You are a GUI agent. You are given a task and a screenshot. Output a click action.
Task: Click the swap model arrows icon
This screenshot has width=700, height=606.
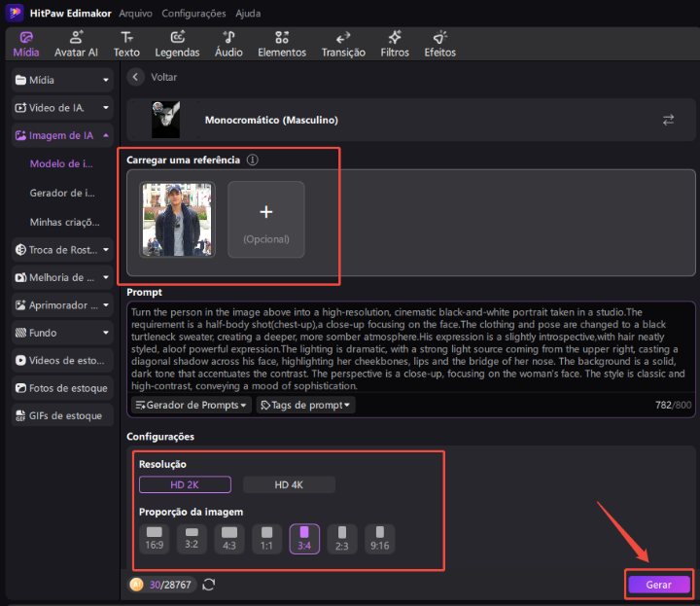668,120
